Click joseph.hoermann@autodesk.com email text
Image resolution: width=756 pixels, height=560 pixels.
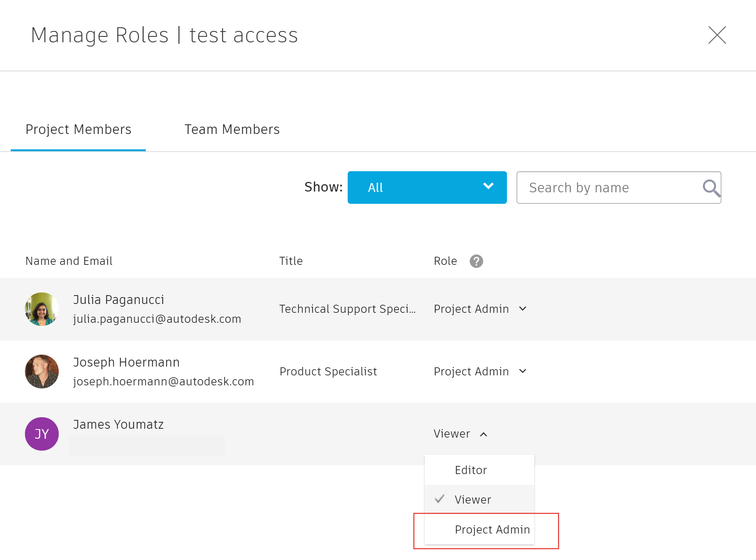click(163, 382)
